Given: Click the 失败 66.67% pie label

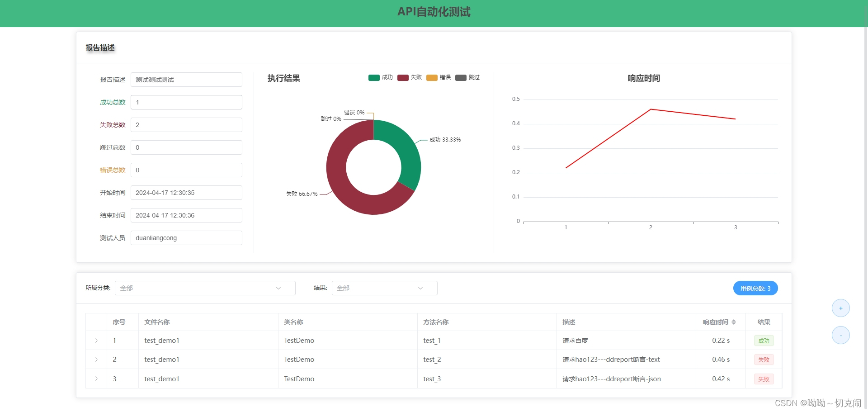Looking at the screenshot, I should coord(302,194).
